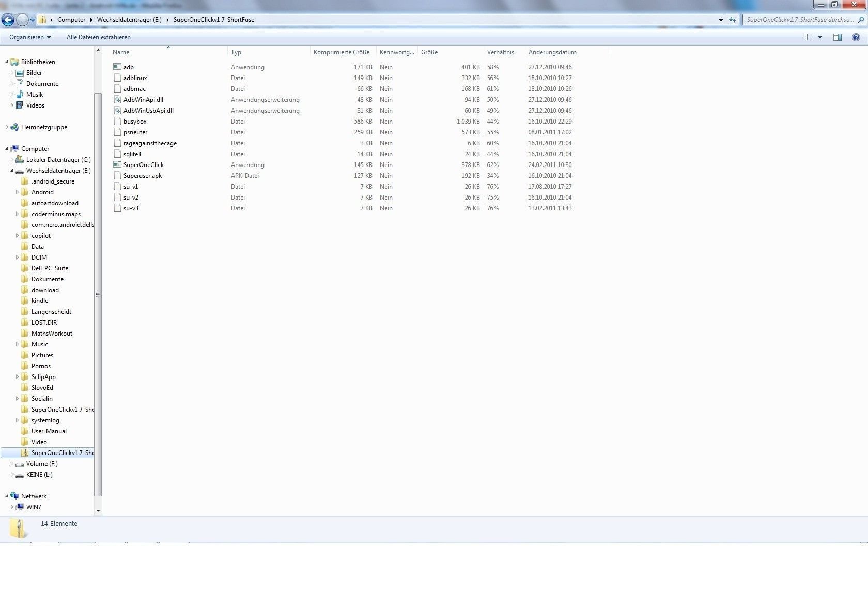This screenshot has height=590, width=868.
Task: Click Alle Dateien extrahieren
Action: point(99,37)
